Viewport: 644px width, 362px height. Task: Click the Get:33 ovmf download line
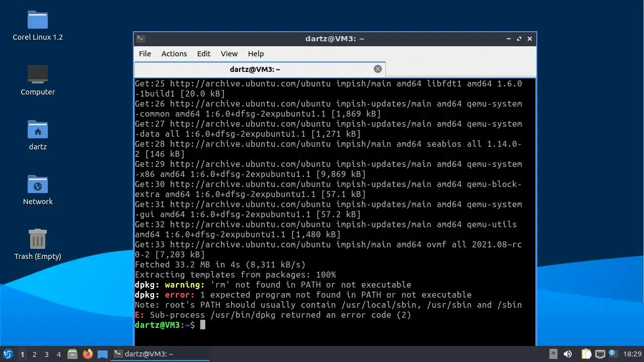coord(329,249)
